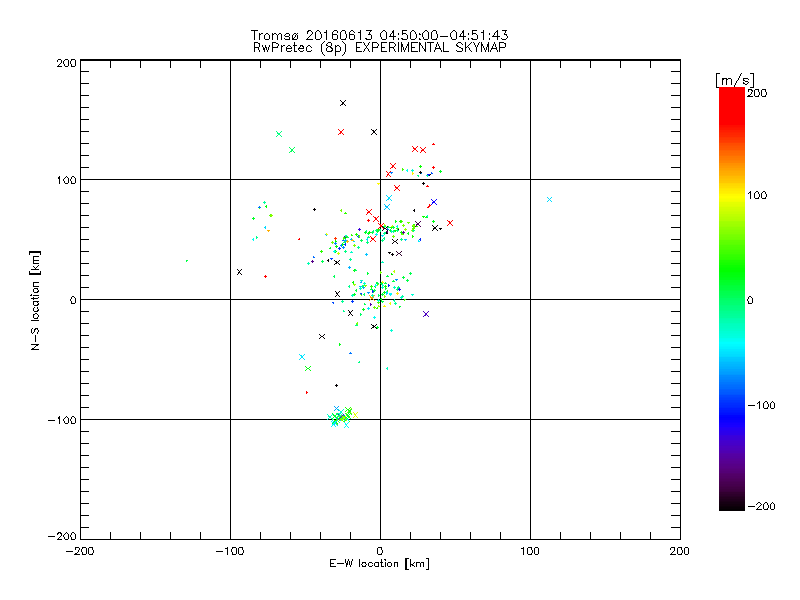Viewport: 800px width, 600px height.
Task: Click the N-S axis '200' tick label
Action: 66,63
